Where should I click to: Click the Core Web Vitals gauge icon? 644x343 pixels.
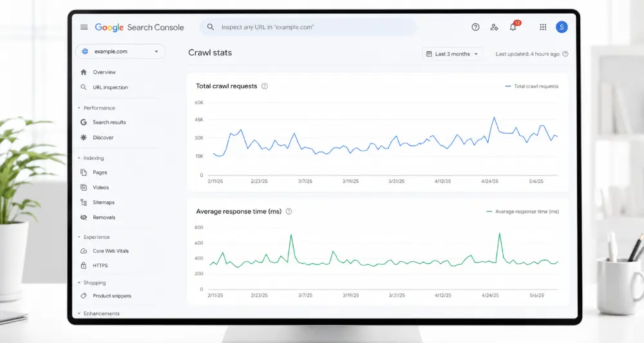[84, 251]
